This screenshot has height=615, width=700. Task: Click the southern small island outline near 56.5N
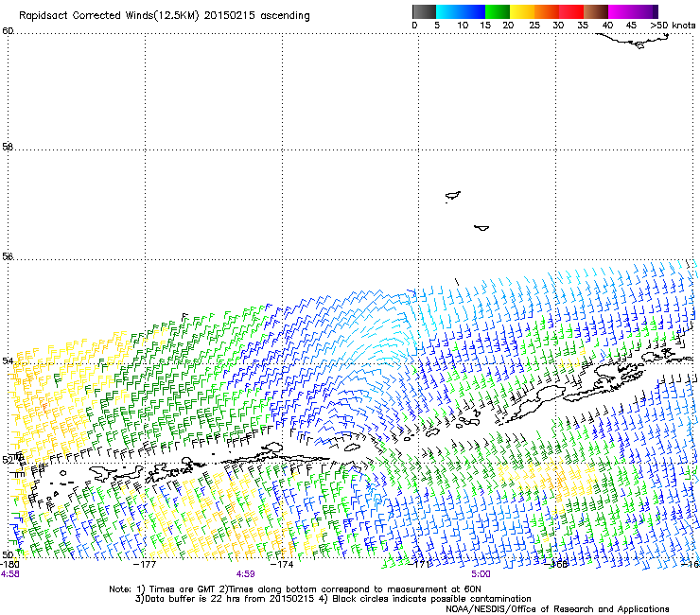point(481,228)
